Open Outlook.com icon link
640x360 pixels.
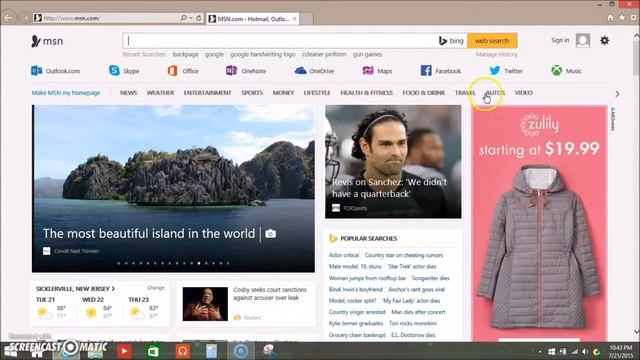point(36,71)
